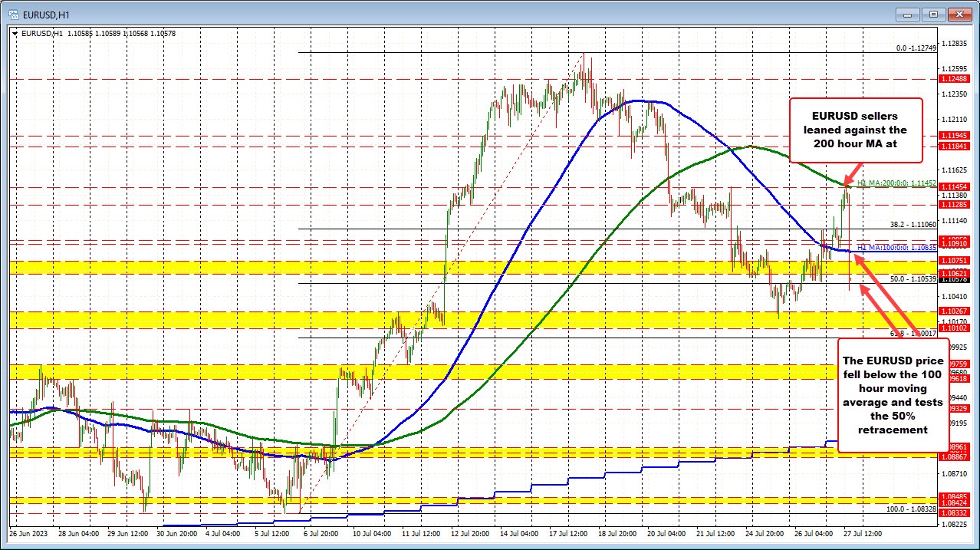Select the 'fell below the 100 hour' callout
The width and height of the screenshot is (980, 550).
pyautogui.click(x=893, y=394)
